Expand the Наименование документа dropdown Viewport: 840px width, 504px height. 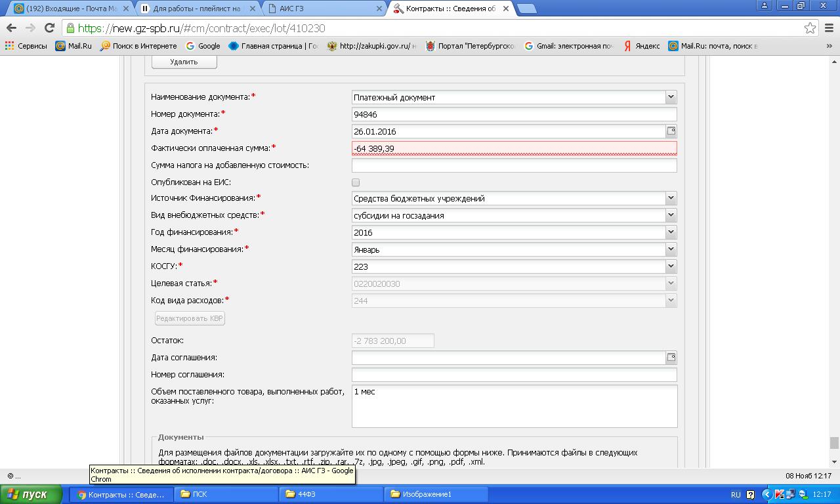[670, 97]
